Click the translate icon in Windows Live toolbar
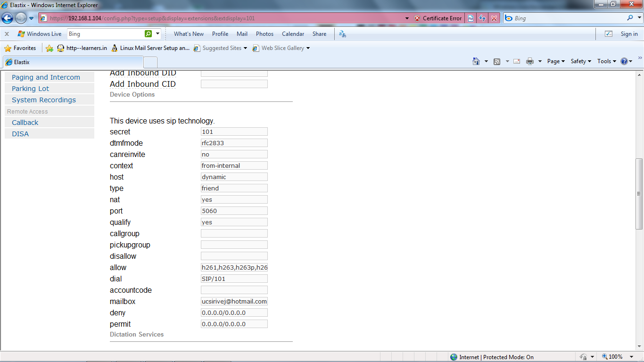Image resolution: width=644 pixels, height=362 pixels. (x=343, y=34)
